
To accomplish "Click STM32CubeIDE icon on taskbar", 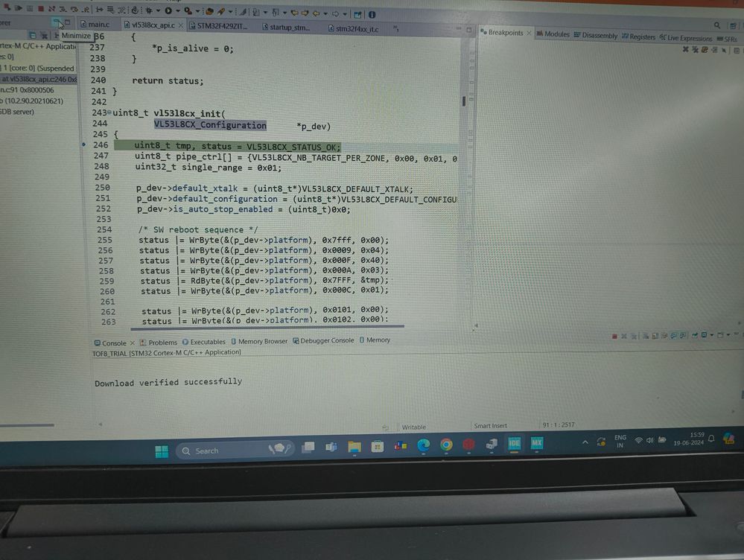I will [514, 443].
